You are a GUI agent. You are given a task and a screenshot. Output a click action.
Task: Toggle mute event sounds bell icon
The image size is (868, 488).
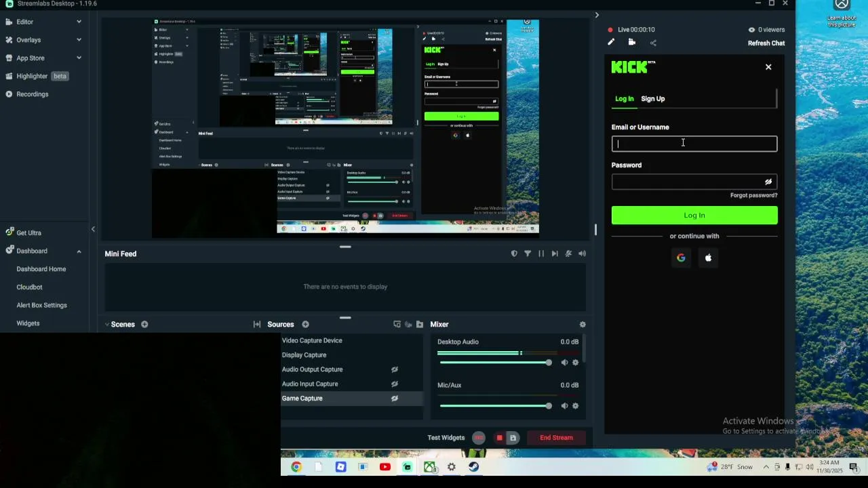[x=568, y=253]
